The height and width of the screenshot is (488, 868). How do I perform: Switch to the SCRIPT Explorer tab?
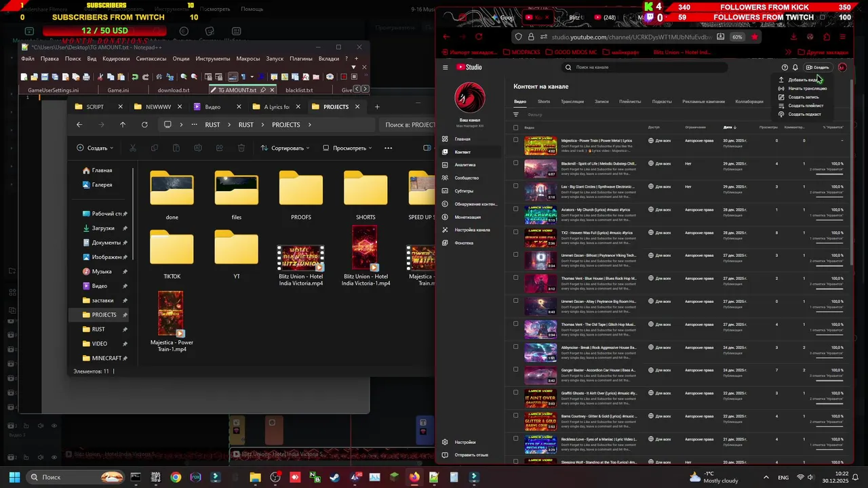[x=98, y=106]
